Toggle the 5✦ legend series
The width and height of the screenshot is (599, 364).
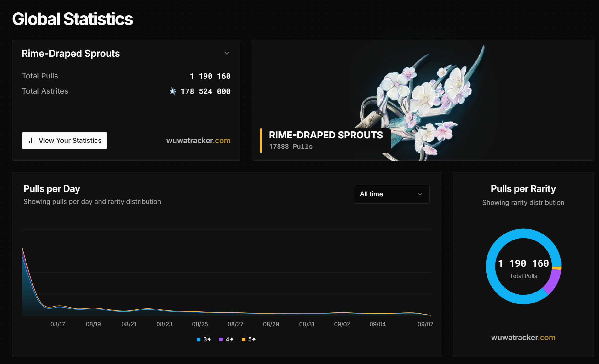(249, 339)
